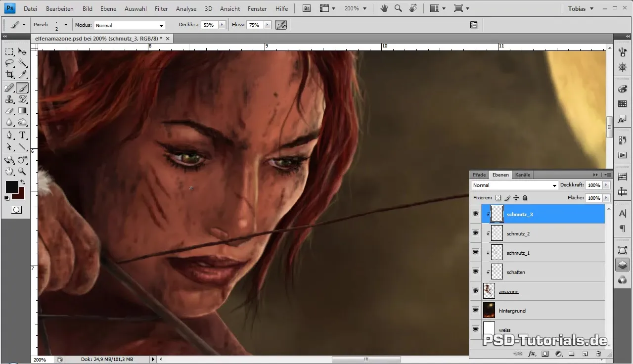Toggle Quick Mask mode
The image size is (633, 364).
[16, 210]
